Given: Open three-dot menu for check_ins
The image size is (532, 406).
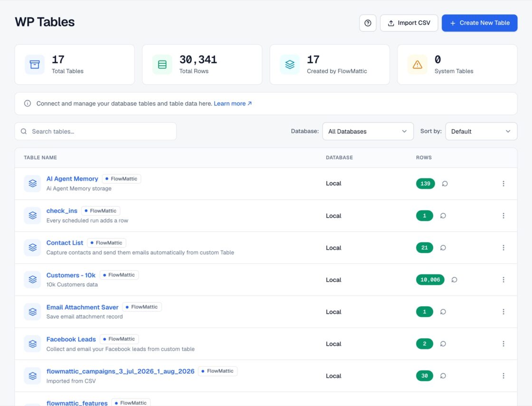Looking at the screenshot, I should (x=503, y=215).
